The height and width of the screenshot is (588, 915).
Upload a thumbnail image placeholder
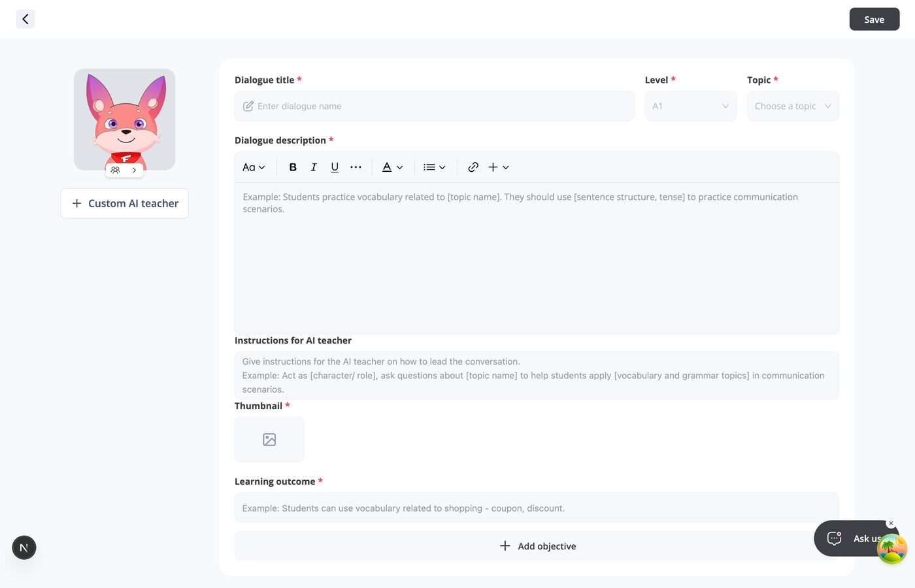(x=269, y=440)
